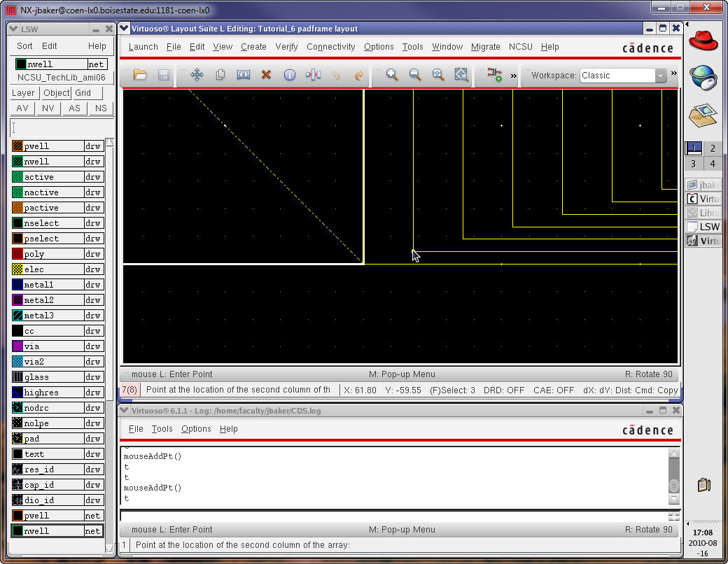Click the Open folder toolbar icon
Viewport: 728px width, 564px height.
point(140,75)
